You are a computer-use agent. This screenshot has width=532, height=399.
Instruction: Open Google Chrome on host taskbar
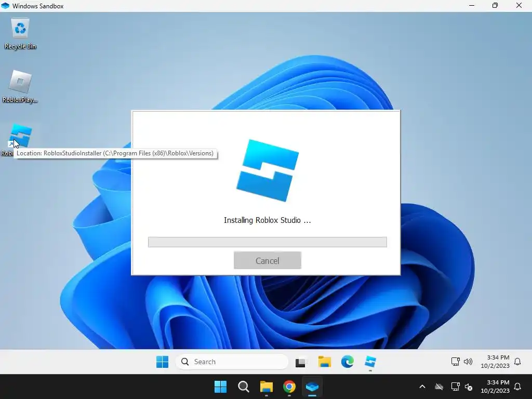(x=289, y=387)
